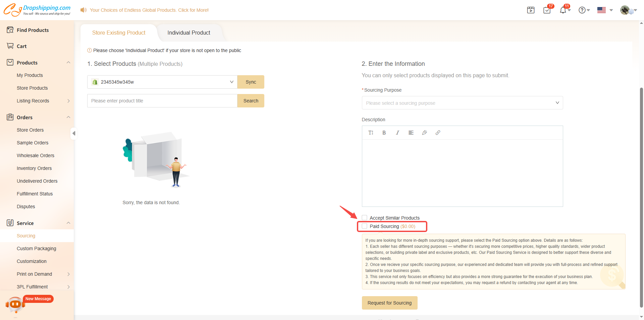Click the speaker announcement icon
This screenshot has height=320, width=644.
click(x=84, y=10)
